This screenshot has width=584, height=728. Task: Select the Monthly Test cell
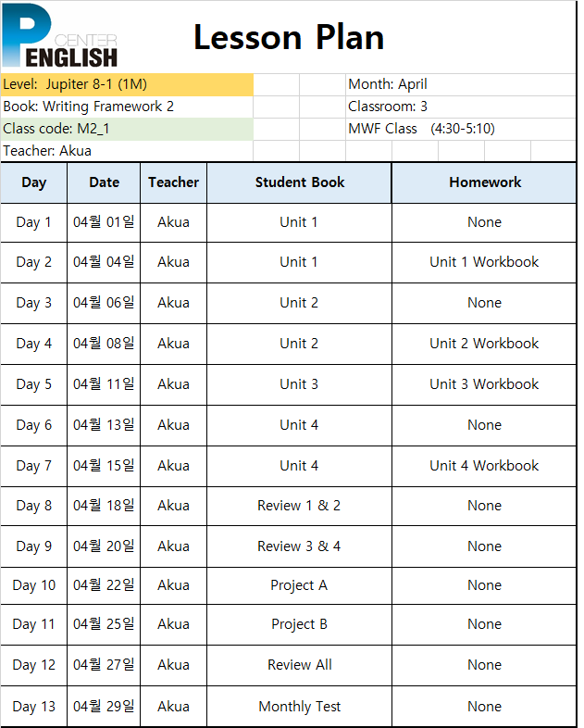(x=299, y=707)
